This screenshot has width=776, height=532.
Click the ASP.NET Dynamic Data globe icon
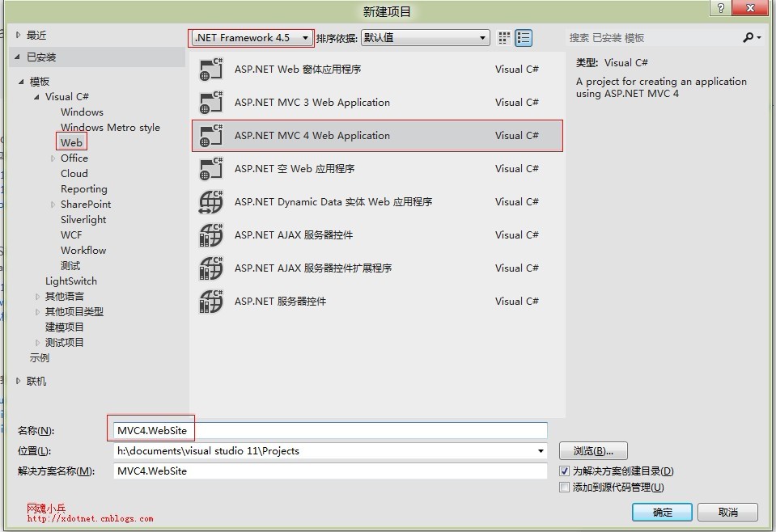click(211, 202)
